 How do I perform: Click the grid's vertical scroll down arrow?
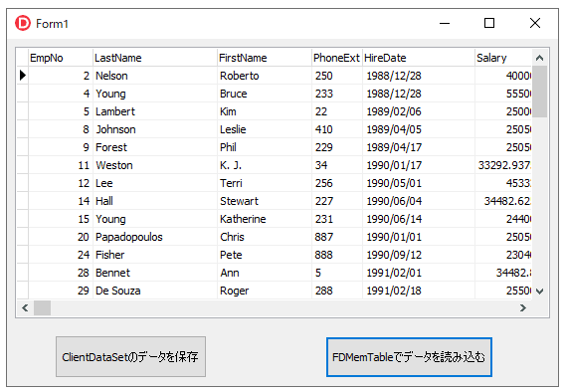(x=539, y=292)
